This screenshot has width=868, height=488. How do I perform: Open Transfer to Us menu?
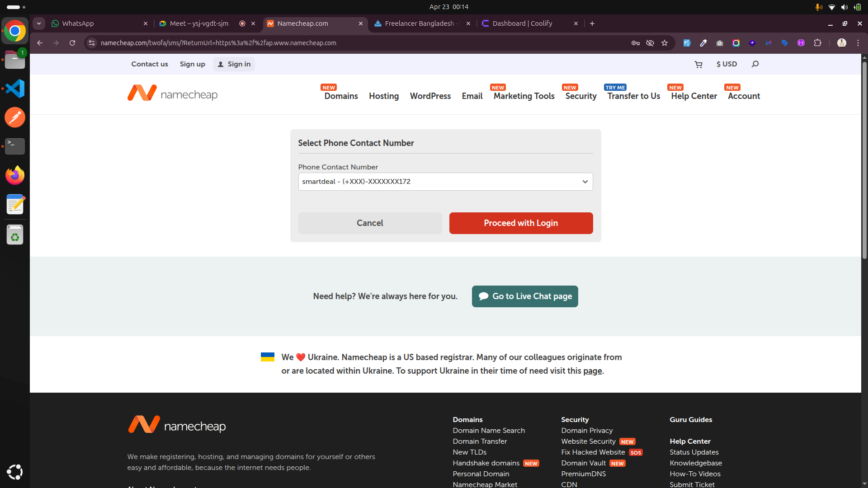point(633,96)
